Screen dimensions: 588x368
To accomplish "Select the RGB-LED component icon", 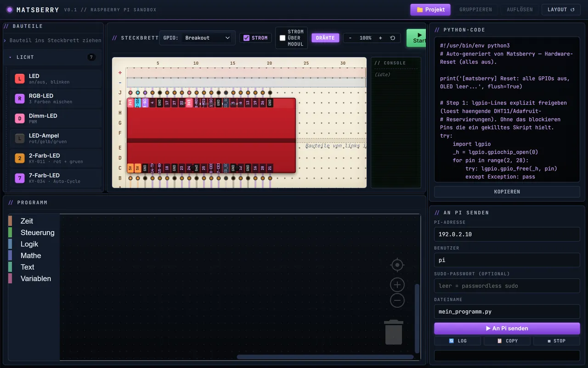I will (19, 98).
